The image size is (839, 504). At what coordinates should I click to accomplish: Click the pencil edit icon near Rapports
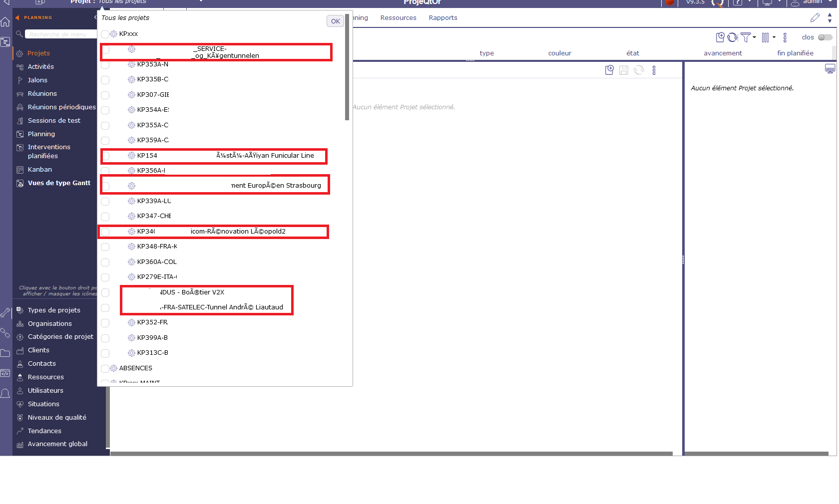(815, 18)
